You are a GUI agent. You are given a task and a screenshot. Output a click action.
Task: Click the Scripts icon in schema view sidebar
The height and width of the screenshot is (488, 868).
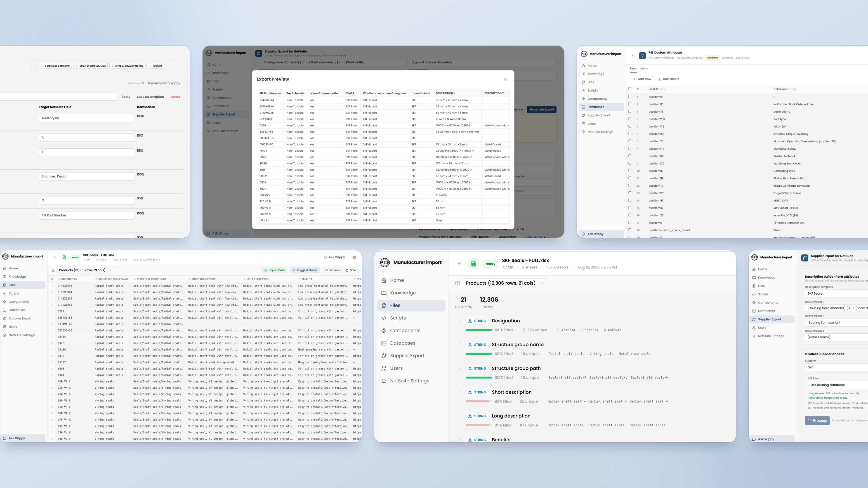(384, 318)
